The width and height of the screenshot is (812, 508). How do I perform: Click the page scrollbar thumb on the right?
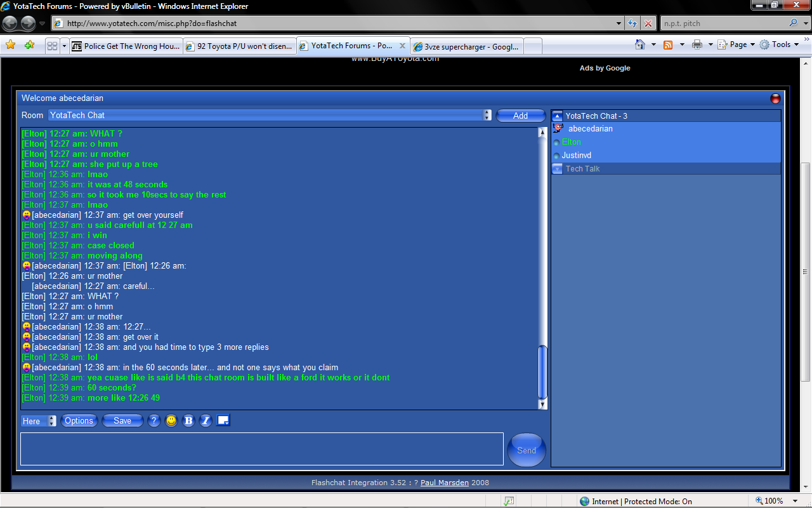coord(806,272)
